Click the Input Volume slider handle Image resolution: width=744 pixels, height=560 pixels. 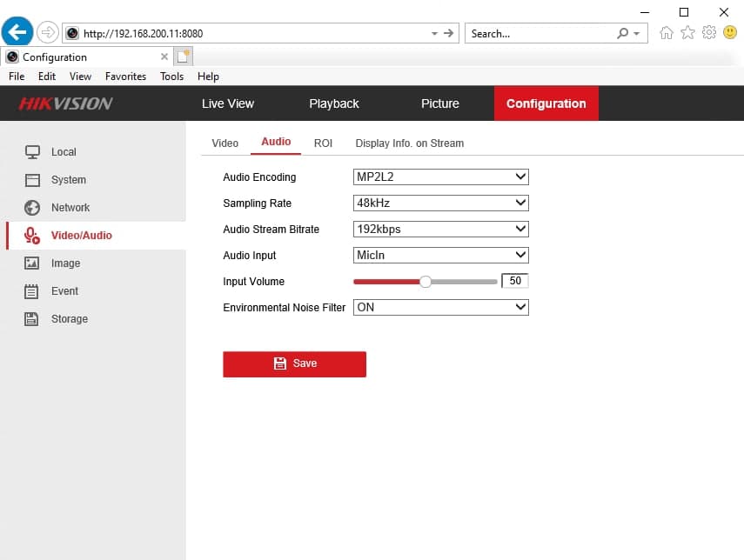coord(426,282)
